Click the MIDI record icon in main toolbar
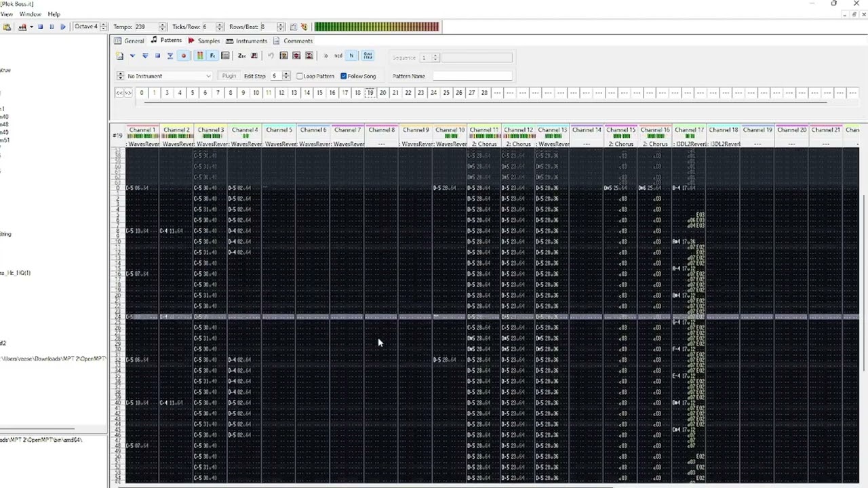Image resolution: width=868 pixels, height=488 pixels. coord(22,26)
